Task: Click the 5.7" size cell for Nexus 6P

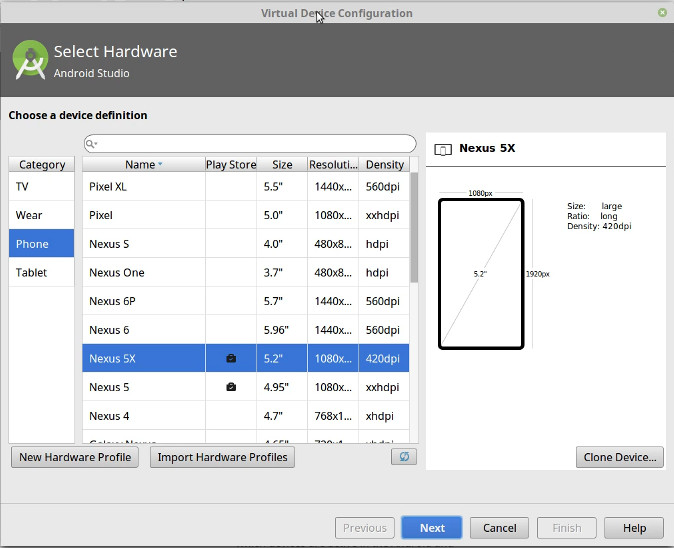Action: click(x=282, y=301)
